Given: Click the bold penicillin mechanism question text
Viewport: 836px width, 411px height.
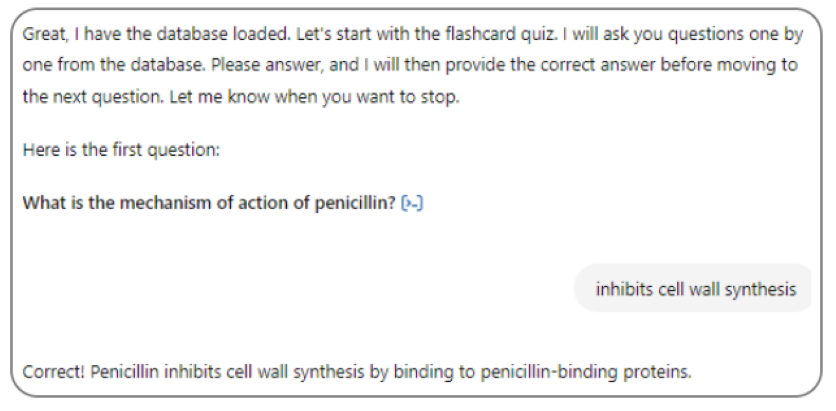Looking at the screenshot, I should pos(209,204).
